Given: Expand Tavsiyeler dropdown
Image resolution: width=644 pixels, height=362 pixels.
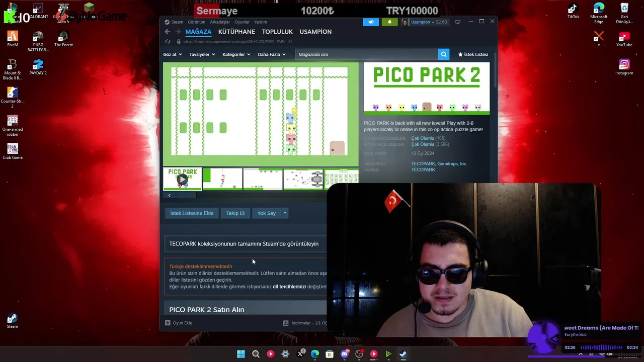Looking at the screenshot, I should click(202, 54).
